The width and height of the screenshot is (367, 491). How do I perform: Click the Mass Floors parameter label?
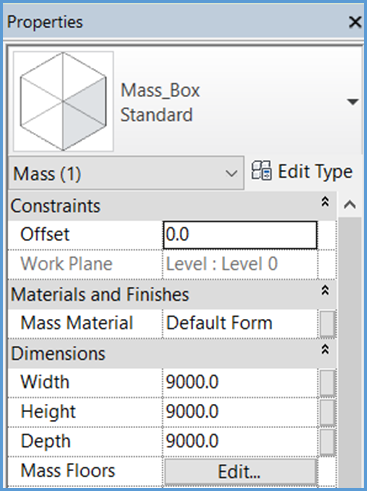(68, 471)
